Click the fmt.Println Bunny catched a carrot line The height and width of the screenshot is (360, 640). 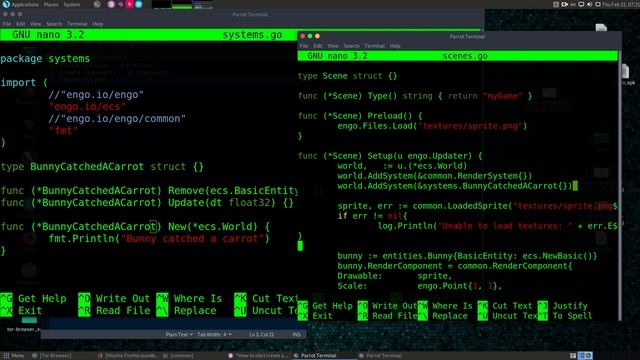coord(159,238)
